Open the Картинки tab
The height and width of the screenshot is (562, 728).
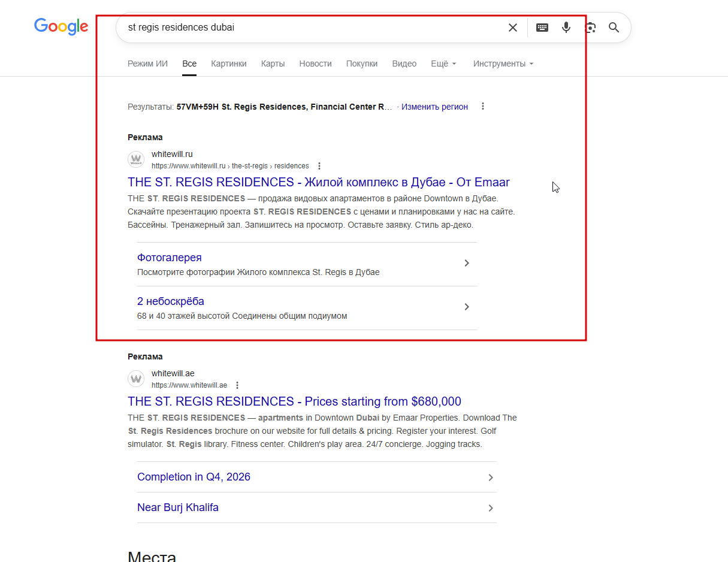coord(229,64)
